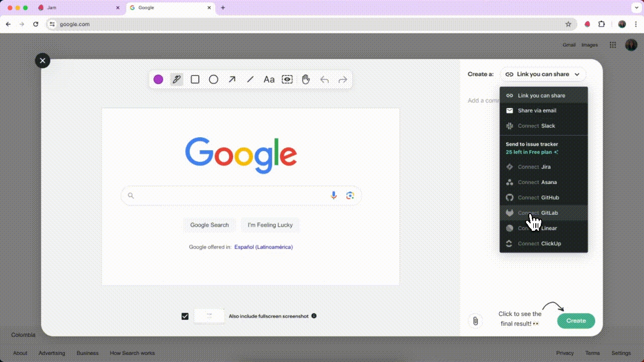Select the circle shape tool
Viewport: 644px width, 362px height.
pos(213,79)
